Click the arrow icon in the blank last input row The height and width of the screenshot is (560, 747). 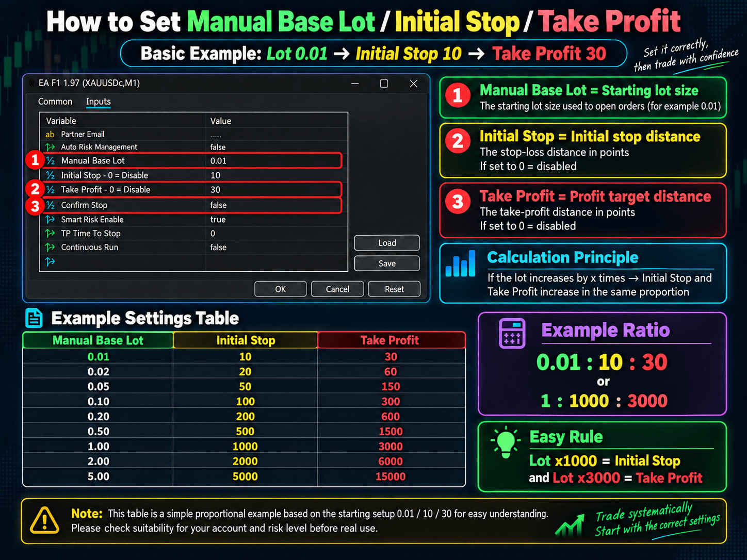(50, 262)
